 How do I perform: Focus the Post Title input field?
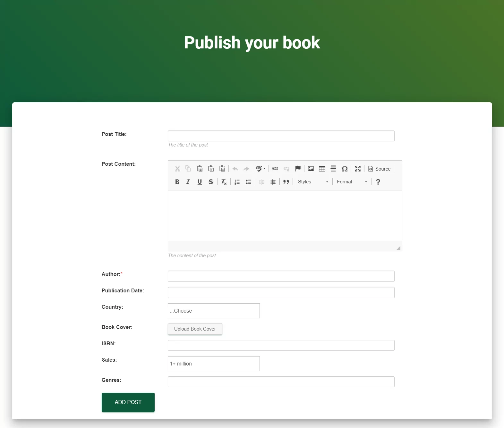tap(281, 136)
